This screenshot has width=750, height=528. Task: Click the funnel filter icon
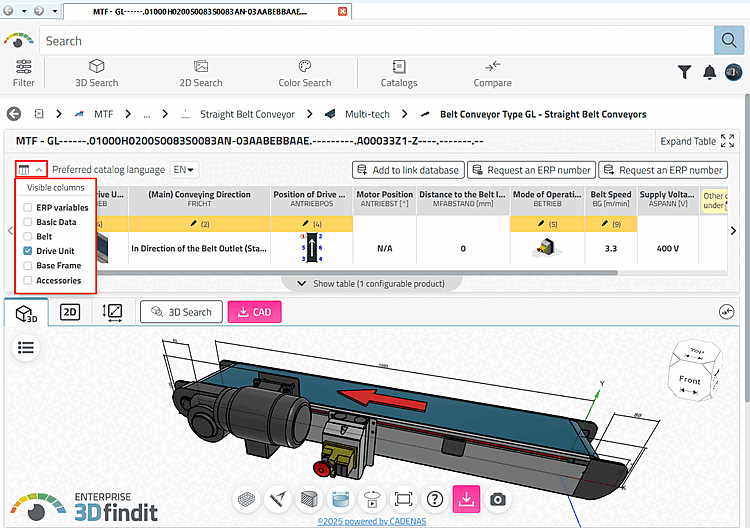point(684,72)
